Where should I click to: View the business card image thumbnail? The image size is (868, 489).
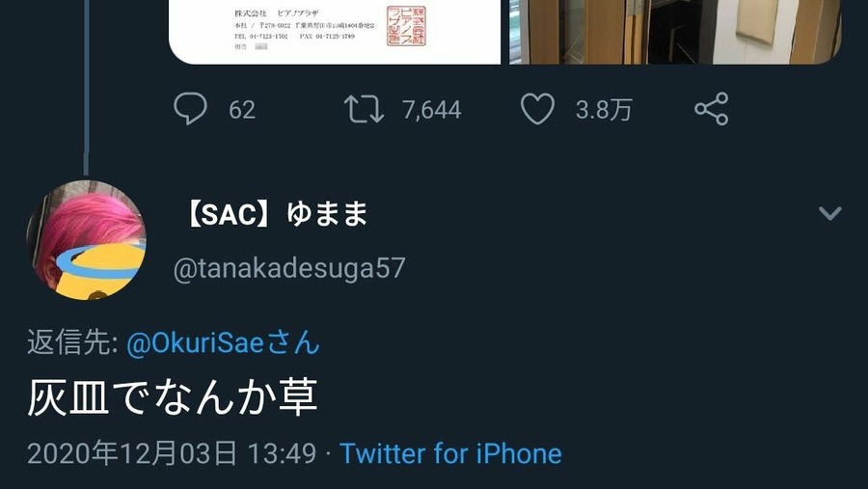tap(335, 32)
